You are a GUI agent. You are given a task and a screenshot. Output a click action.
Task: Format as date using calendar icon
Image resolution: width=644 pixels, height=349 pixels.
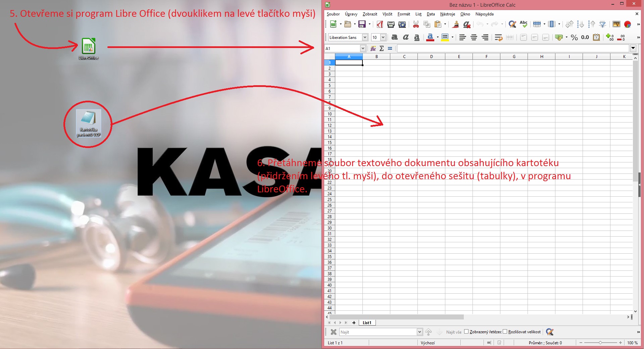(x=596, y=38)
